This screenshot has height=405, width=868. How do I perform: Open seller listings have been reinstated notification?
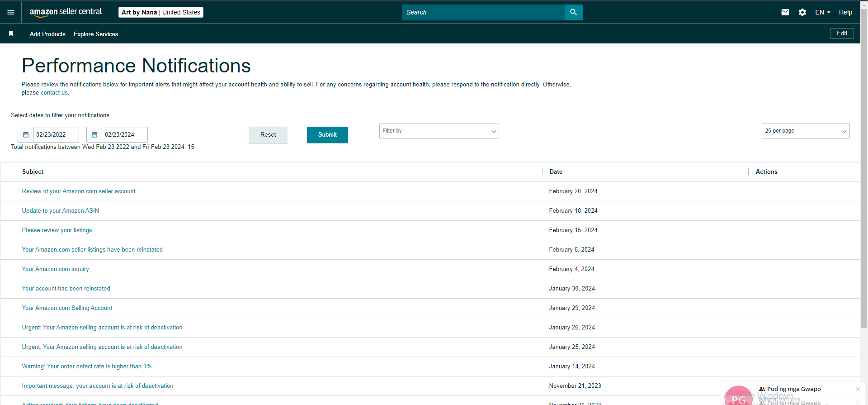coord(92,250)
